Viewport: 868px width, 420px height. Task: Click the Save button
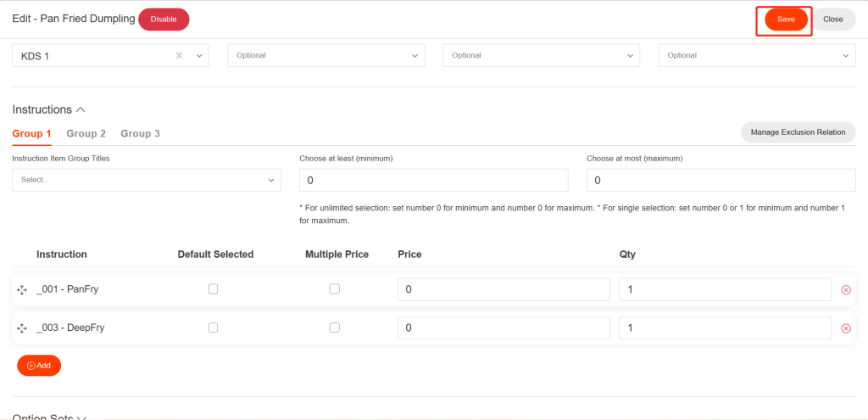786,20
